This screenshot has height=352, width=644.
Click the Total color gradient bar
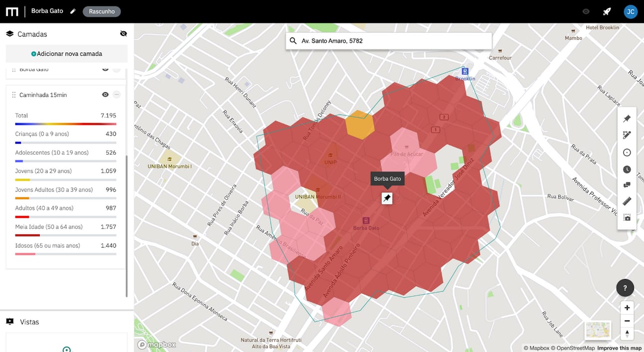pyautogui.click(x=66, y=123)
